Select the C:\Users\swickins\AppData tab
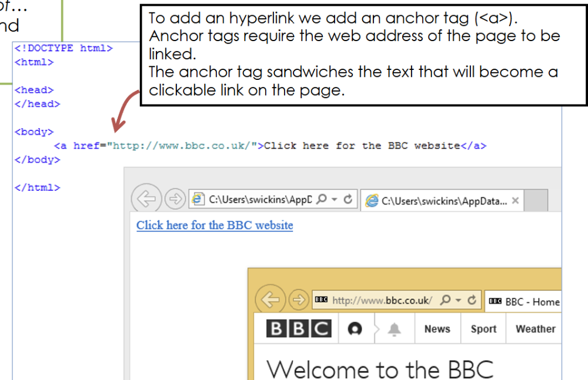This screenshot has width=588, height=380. (x=438, y=201)
